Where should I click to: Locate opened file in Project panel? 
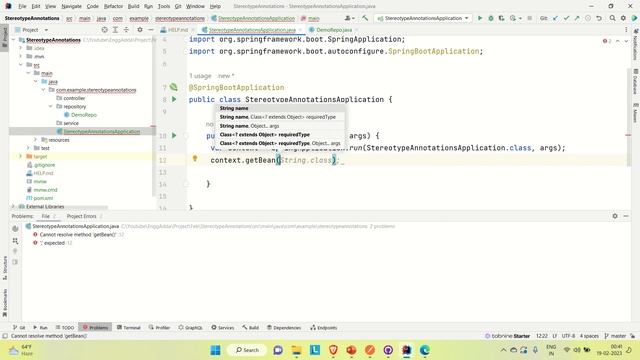104,30
